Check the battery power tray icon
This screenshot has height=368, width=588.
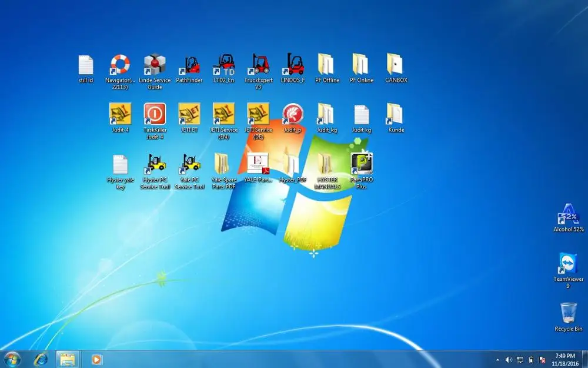click(x=531, y=360)
